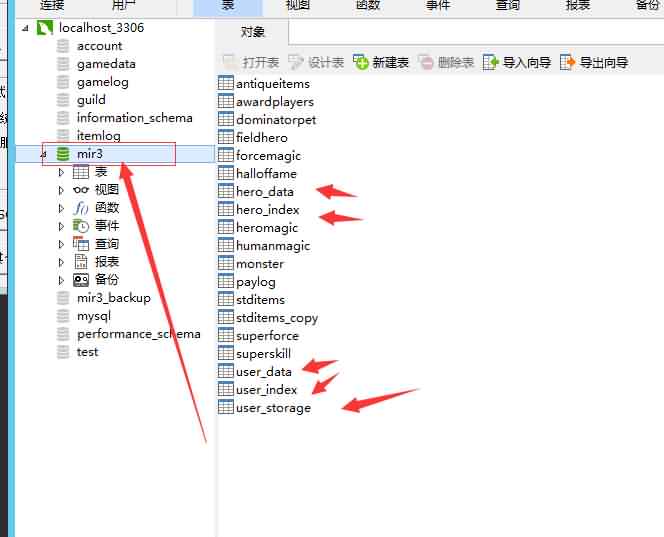Click the 备份 (Backup) node icon

pyautogui.click(x=81, y=280)
